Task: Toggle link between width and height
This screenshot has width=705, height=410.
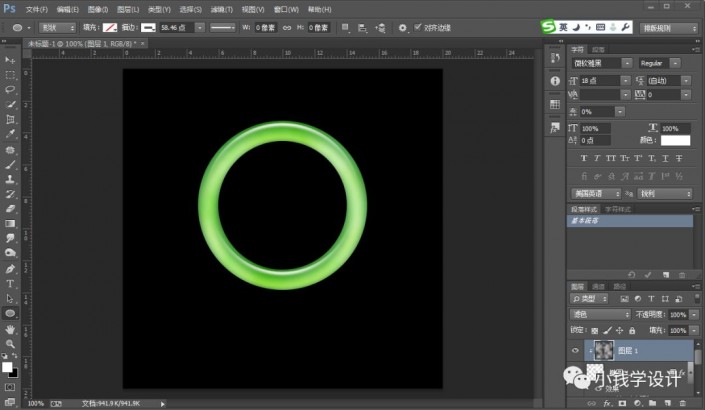Action: pyautogui.click(x=285, y=28)
